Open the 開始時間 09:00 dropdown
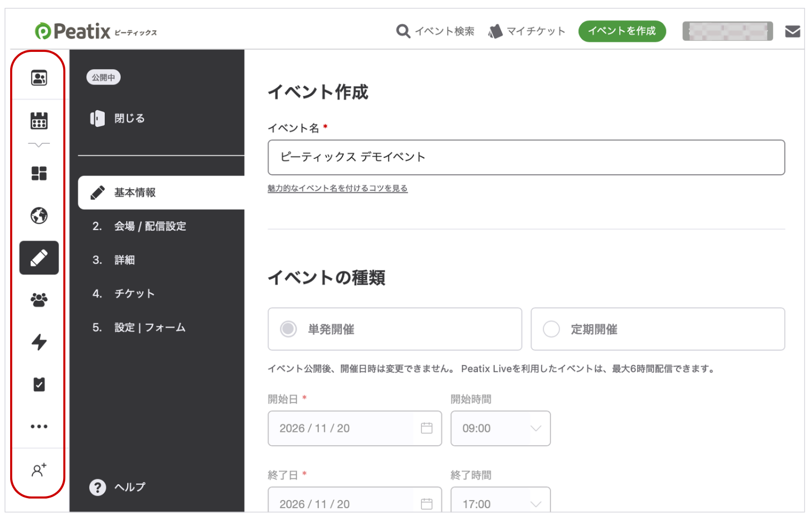Image resolution: width=812 pixels, height=519 pixels. click(x=501, y=428)
